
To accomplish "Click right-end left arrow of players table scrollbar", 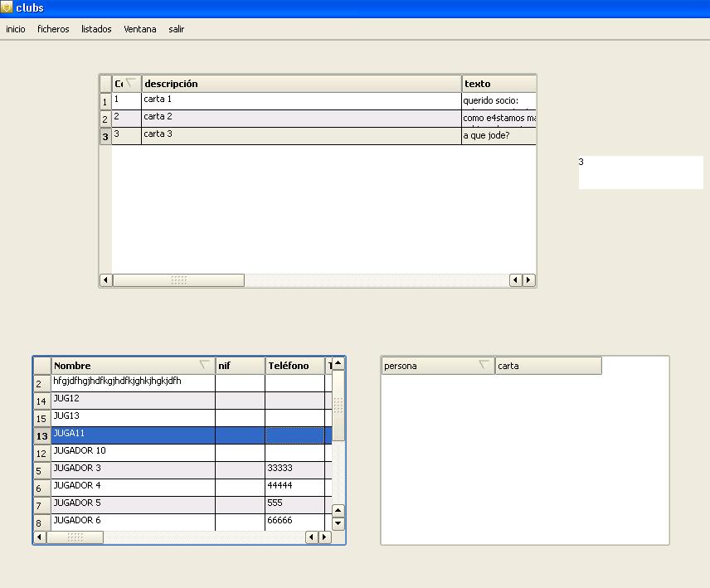I will 311,537.
